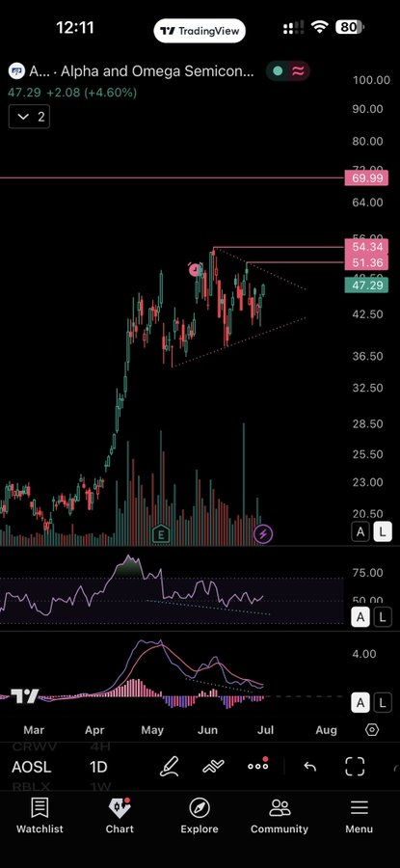
Task: Open the Community tab
Action: coord(280,816)
